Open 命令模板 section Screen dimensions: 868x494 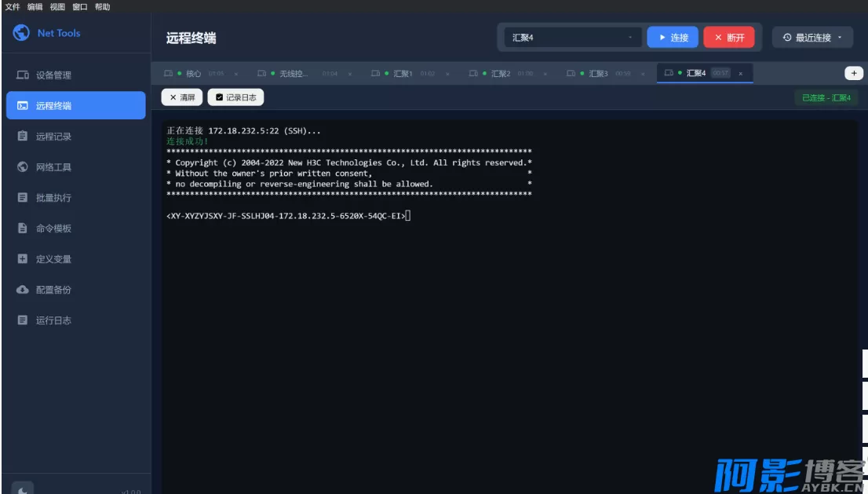pyautogui.click(x=53, y=229)
